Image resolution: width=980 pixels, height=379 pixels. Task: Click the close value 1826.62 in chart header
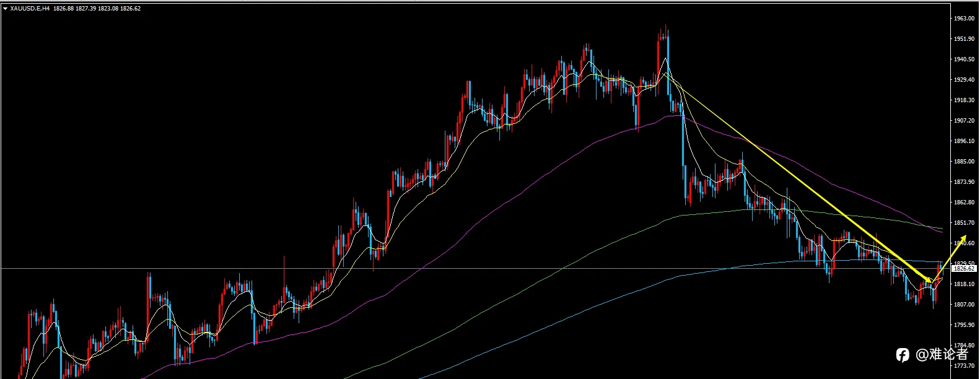(130, 9)
